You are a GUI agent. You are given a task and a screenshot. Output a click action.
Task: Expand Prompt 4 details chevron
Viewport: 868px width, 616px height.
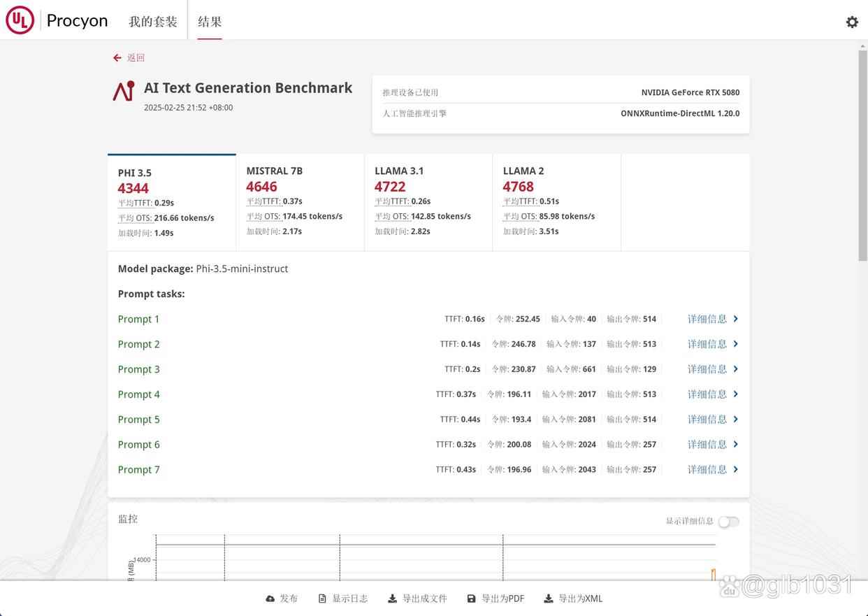(736, 394)
